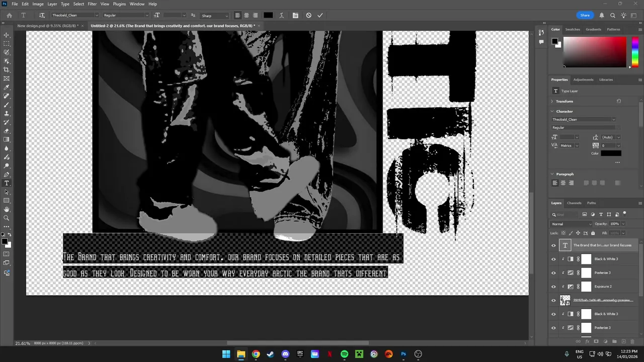Toggle layer filtering switch in Layers panel
644x362 pixels.
pyautogui.click(x=624, y=214)
